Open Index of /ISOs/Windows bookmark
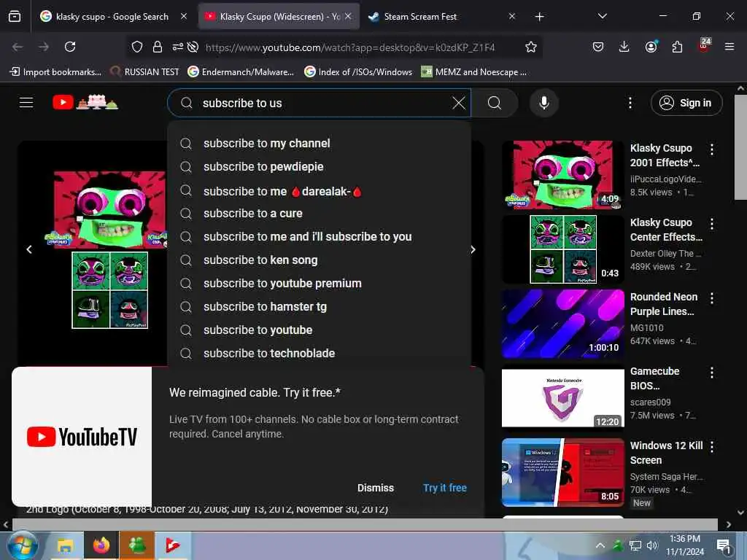This screenshot has width=747, height=560. 358,72
